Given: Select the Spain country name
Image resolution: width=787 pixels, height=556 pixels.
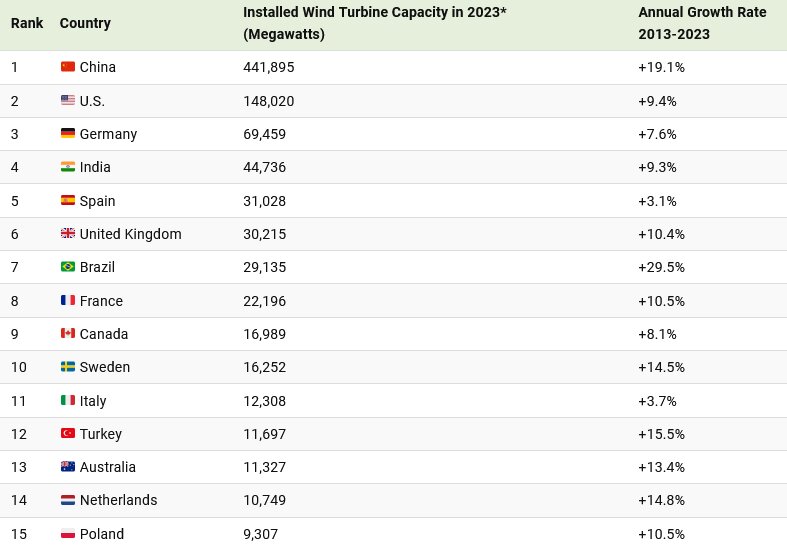Looking at the screenshot, I should point(97,201).
